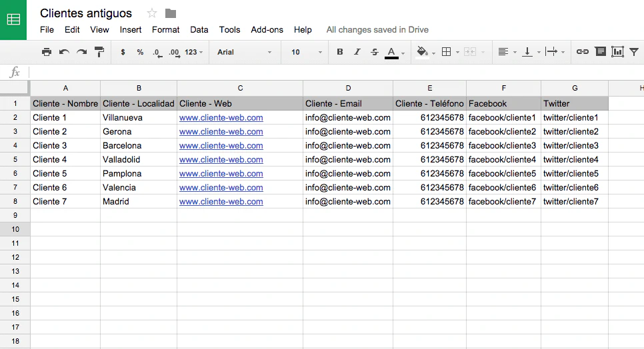The image size is (644, 349).
Task: Open the Add-ons menu
Action: pos(267,30)
